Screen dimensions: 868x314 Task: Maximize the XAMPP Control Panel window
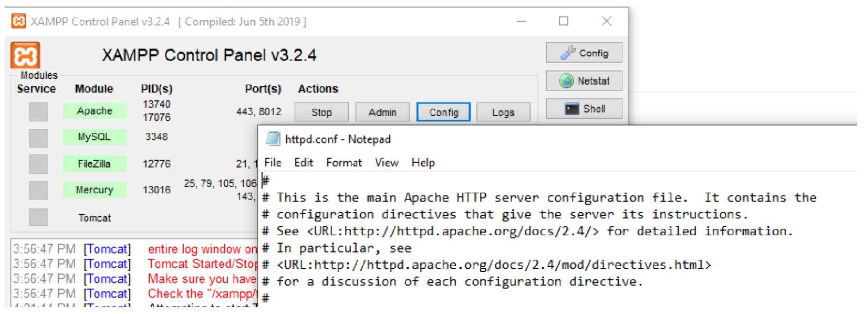pyautogui.click(x=563, y=21)
